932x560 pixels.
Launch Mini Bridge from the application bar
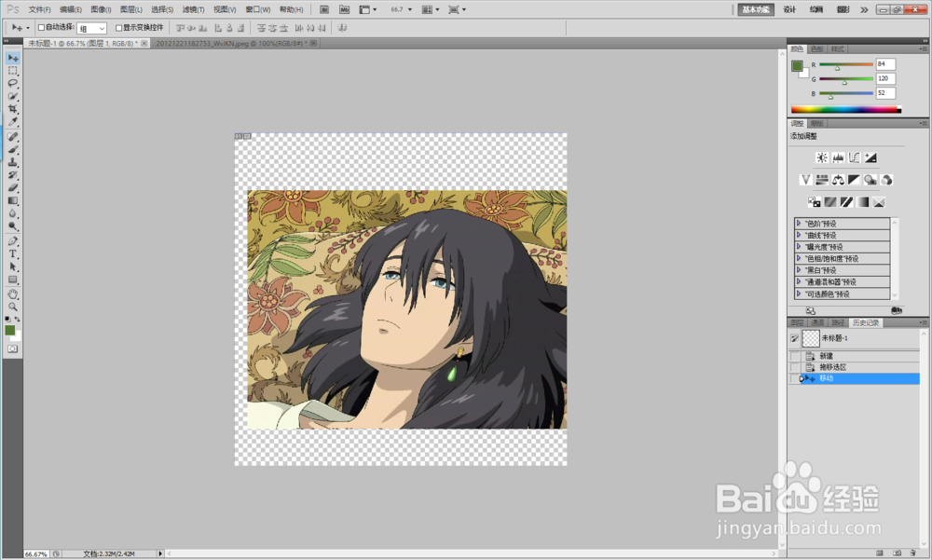click(x=344, y=9)
